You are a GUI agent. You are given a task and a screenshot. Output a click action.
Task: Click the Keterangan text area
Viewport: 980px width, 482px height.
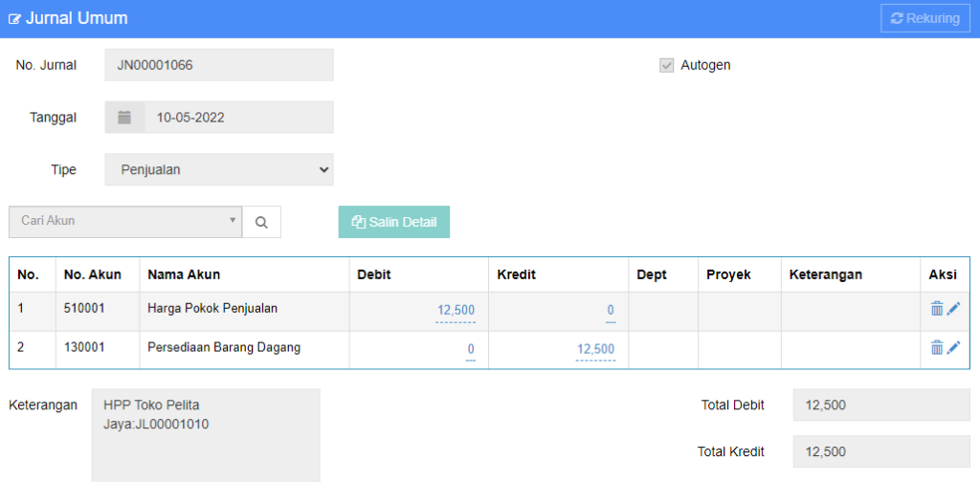click(206, 433)
